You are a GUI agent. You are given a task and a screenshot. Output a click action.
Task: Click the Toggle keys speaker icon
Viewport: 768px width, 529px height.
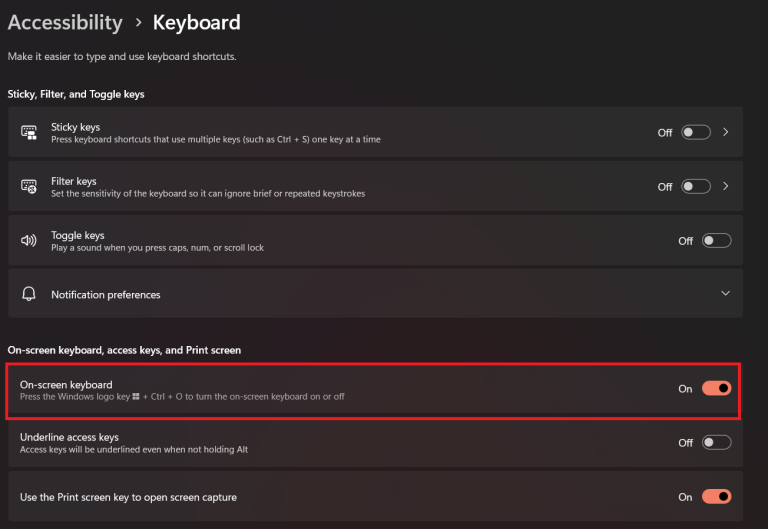pos(29,241)
